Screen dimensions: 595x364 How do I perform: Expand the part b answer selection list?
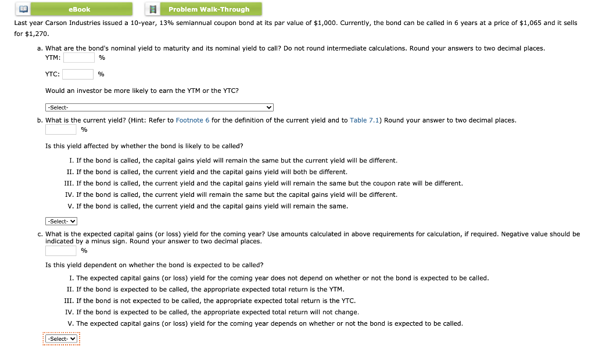point(61,221)
